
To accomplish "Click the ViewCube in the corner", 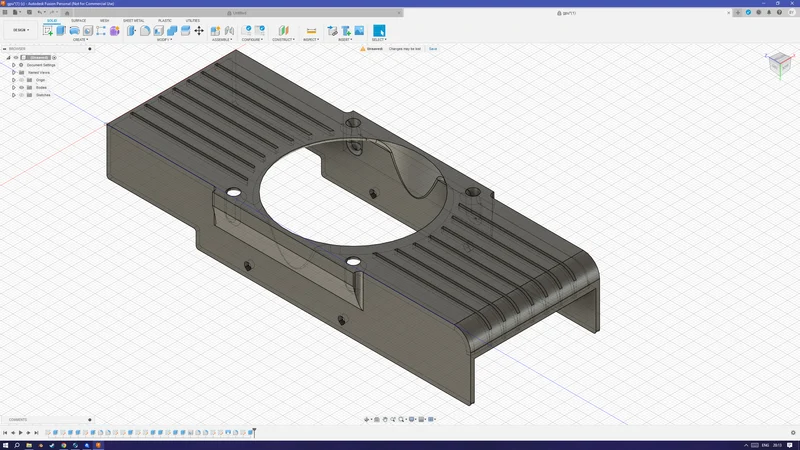I will pos(780,64).
